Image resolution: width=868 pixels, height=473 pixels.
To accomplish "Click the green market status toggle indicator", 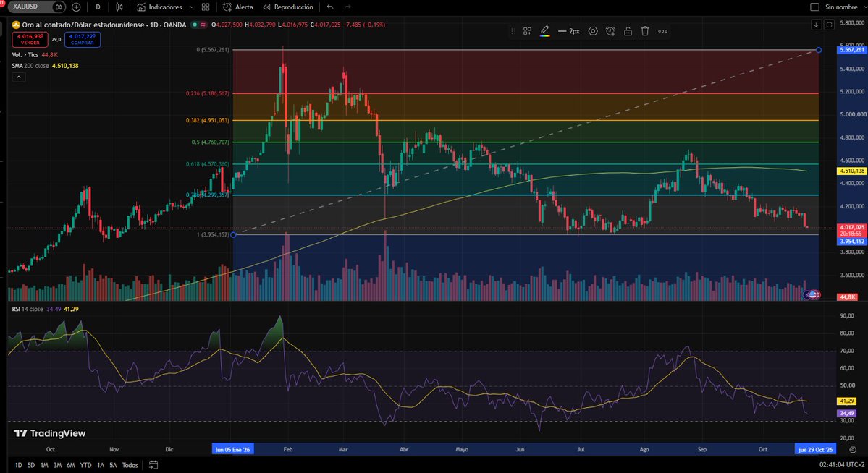I will click(x=194, y=25).
